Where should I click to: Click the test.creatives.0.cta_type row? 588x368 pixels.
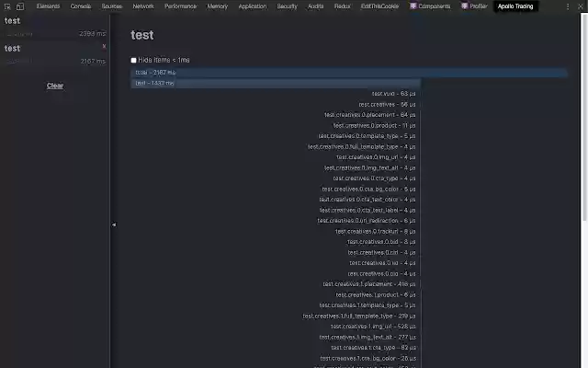[x=374, y=178]
